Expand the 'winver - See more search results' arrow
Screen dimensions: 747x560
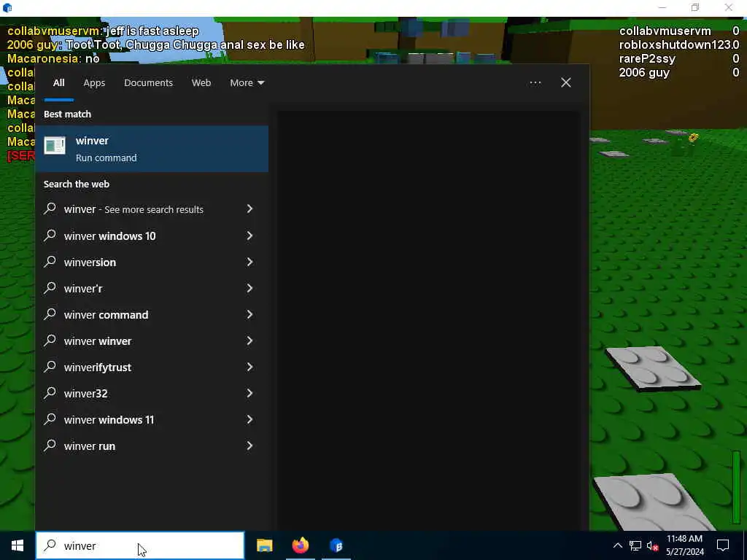[249, 209]
